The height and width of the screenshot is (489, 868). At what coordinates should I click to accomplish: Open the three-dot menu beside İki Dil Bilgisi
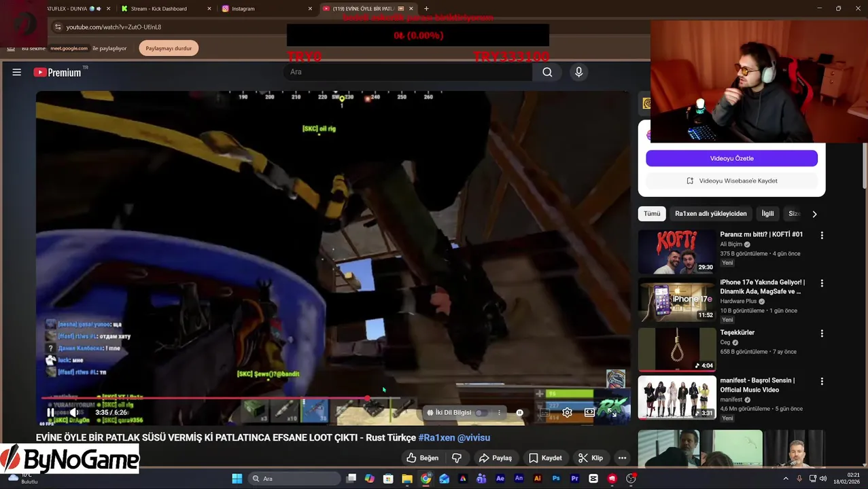pyautogui.click(x=500, y=412)
